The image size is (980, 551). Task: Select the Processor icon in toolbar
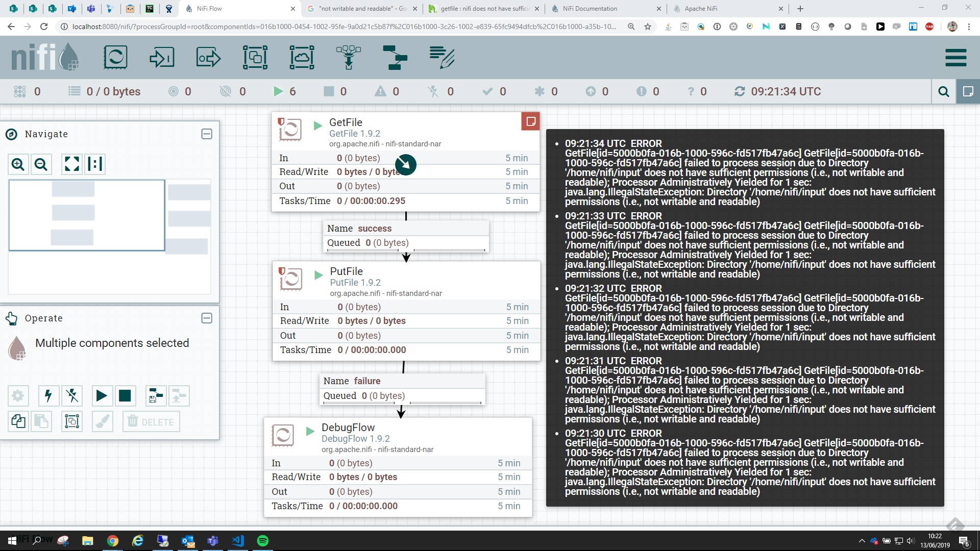tap(115, 58)
